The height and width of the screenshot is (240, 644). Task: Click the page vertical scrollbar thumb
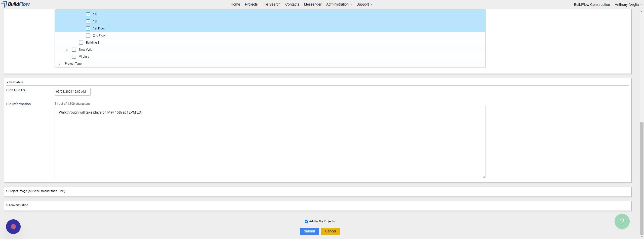click(x=642, y=178)
